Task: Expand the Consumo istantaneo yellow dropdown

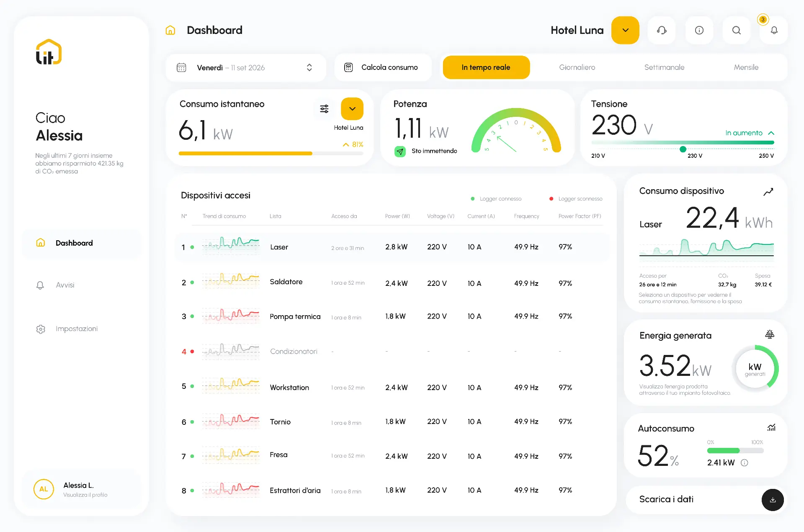Action: click(x=352, y=109)
